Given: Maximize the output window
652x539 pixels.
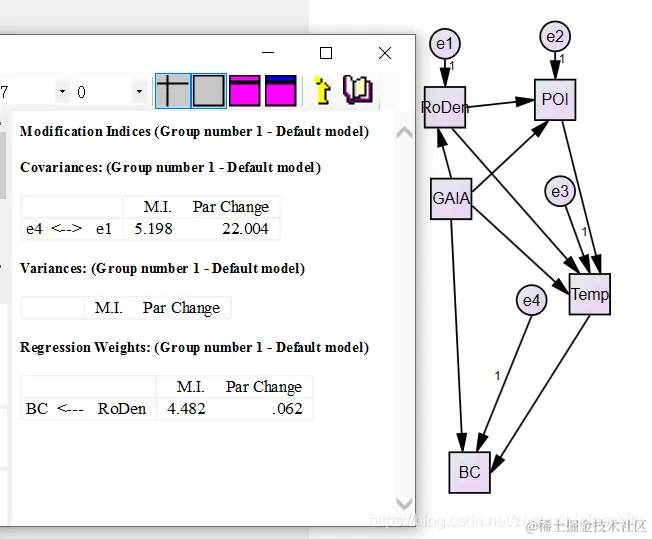Looking at the screenshot, I should (326, 53).
